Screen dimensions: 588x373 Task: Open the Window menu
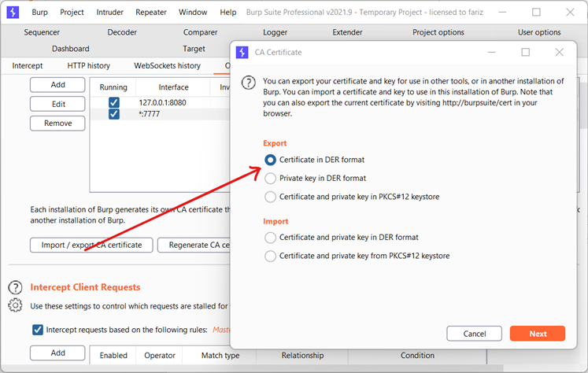click(193, 13)
